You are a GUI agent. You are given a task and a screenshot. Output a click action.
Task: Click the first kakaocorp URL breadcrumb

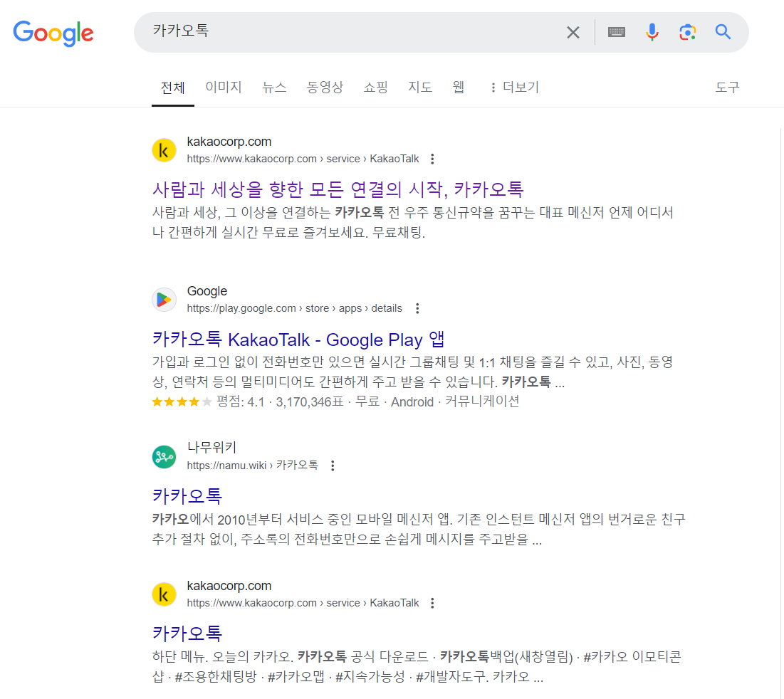[303, 159]
